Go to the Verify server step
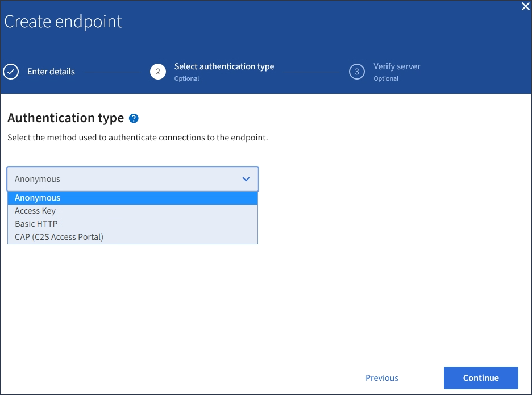Screen dimensions: 532x395 [397, 66]
